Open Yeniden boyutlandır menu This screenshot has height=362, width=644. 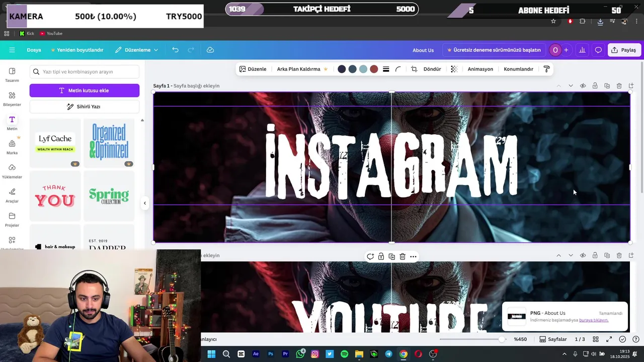coord(77,50)
